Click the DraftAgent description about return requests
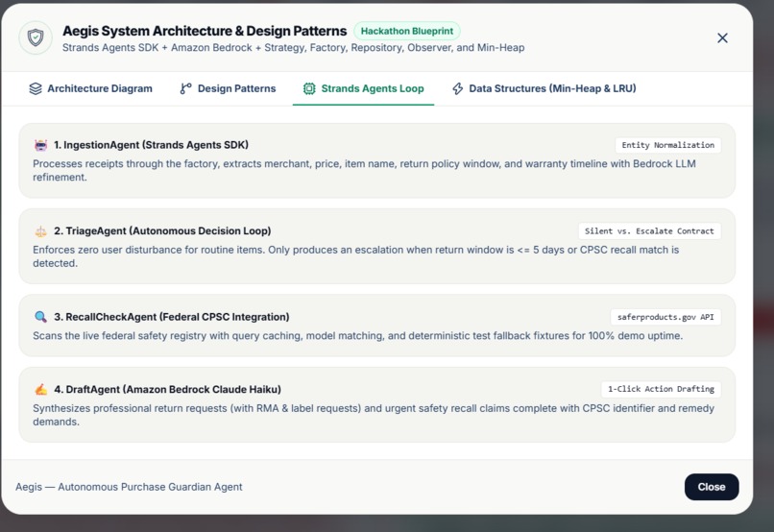 pyautogui.click(x=374, y=415)
